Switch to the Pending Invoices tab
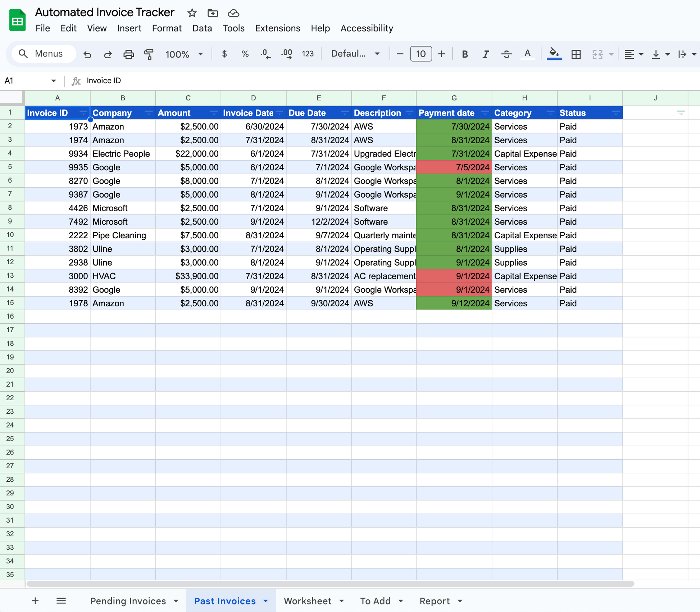The height and width of the screenshot is (612, 700). click(x=128, y=601)
